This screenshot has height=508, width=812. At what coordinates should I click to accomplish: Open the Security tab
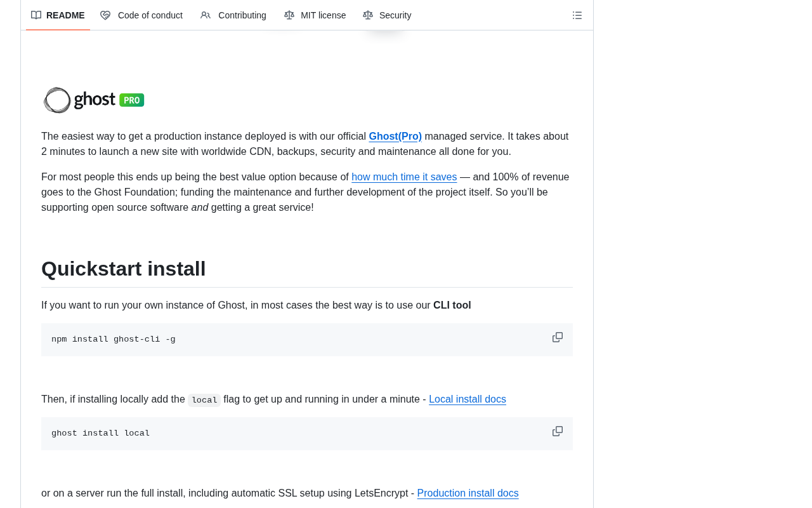point(387,15)
